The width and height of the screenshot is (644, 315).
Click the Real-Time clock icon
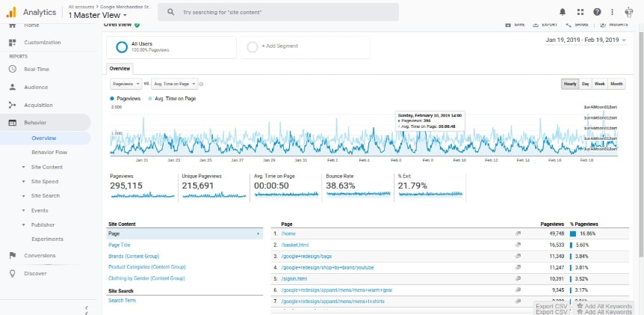click(x=12, y=69)
